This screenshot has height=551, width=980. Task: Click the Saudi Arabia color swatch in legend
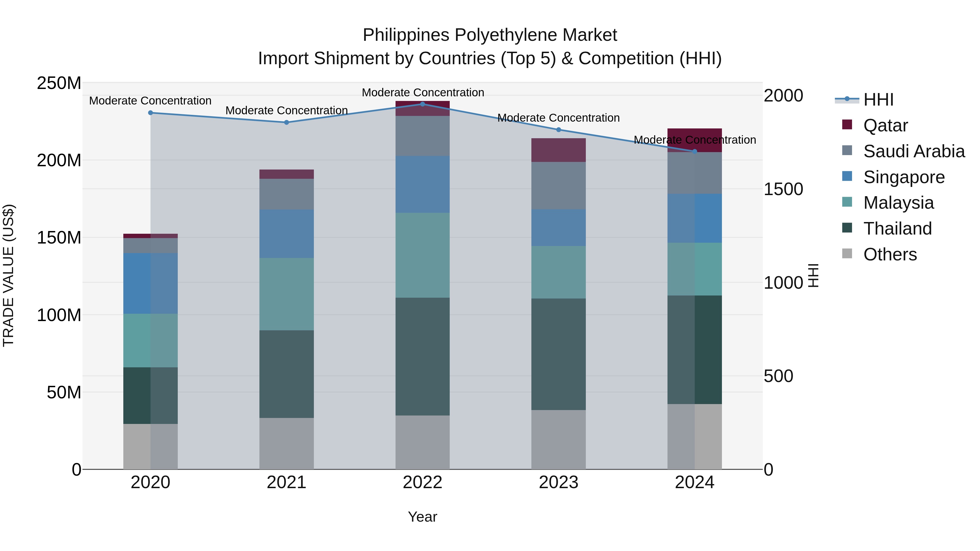pyautogui.click(x=847, y=150)
